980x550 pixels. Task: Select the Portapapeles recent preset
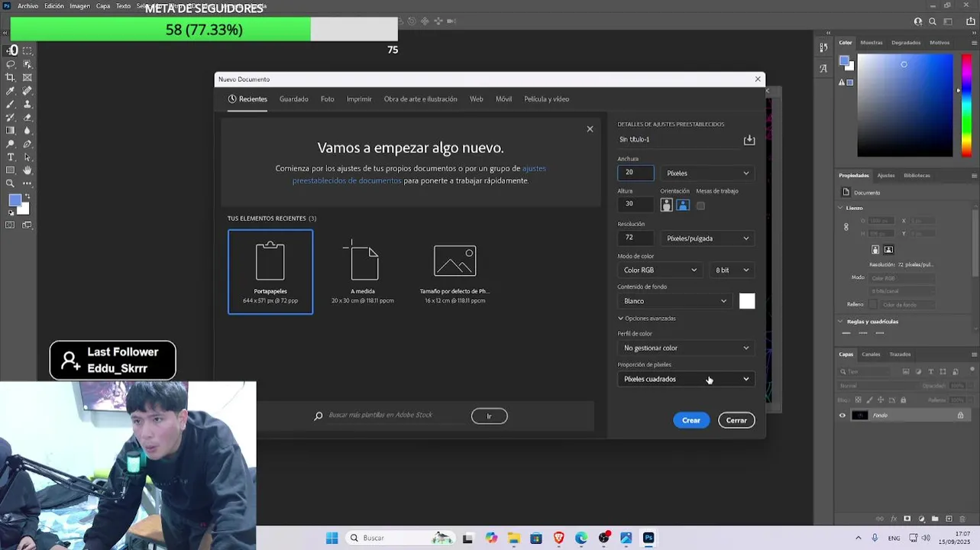[x=270, y=272]
